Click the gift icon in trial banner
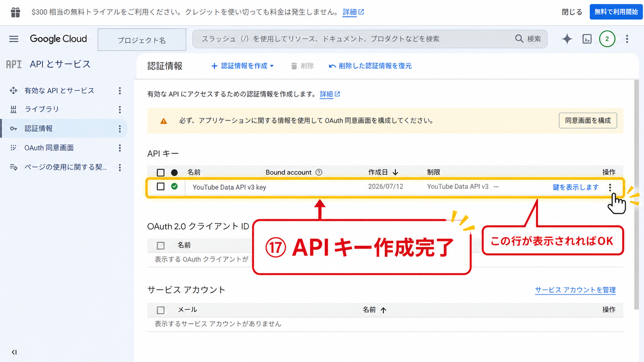 [x=15, y=12]
